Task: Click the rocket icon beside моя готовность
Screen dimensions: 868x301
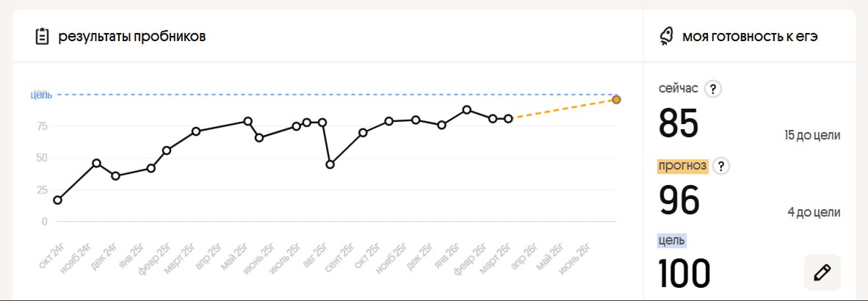Action: [x=667, y=36]
